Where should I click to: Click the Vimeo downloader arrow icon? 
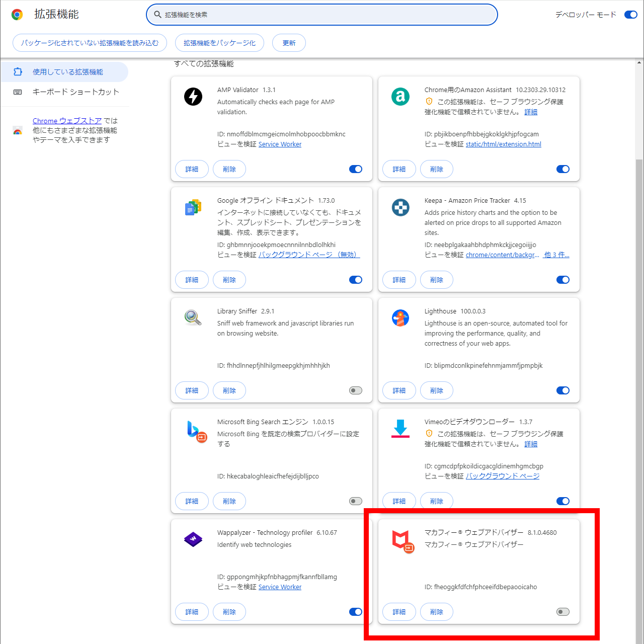pos(400,428)
